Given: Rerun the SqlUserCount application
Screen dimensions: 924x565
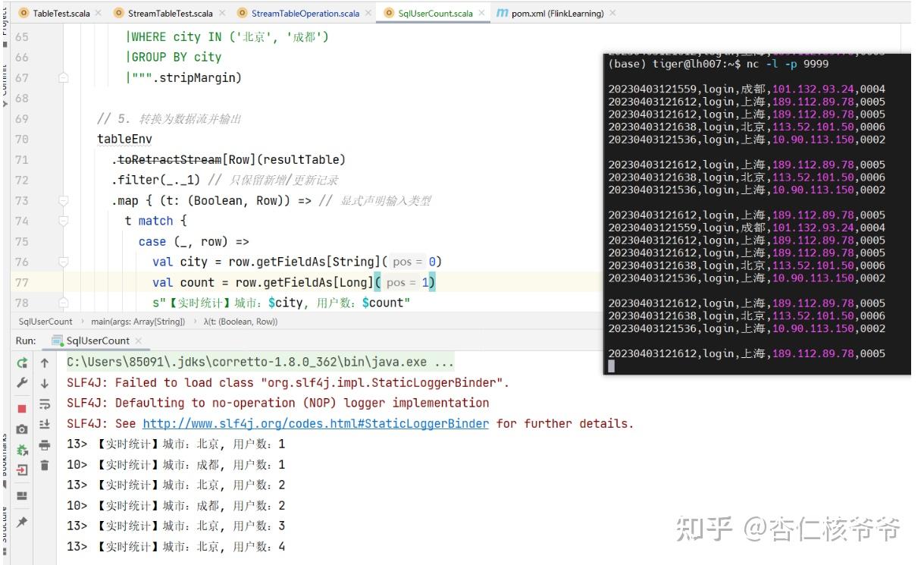Looking at the screenshot, I should [22, 364].
